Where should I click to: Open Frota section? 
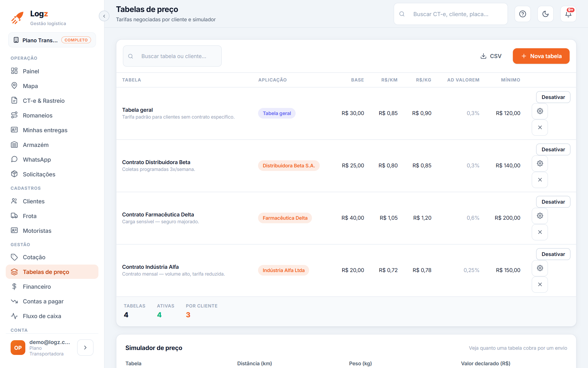click(x=52, y=216)
